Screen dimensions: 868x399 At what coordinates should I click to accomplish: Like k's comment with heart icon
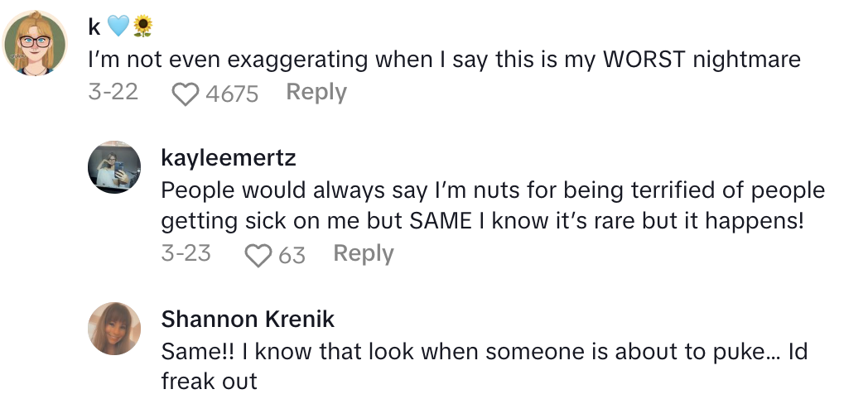click(186, 94)
